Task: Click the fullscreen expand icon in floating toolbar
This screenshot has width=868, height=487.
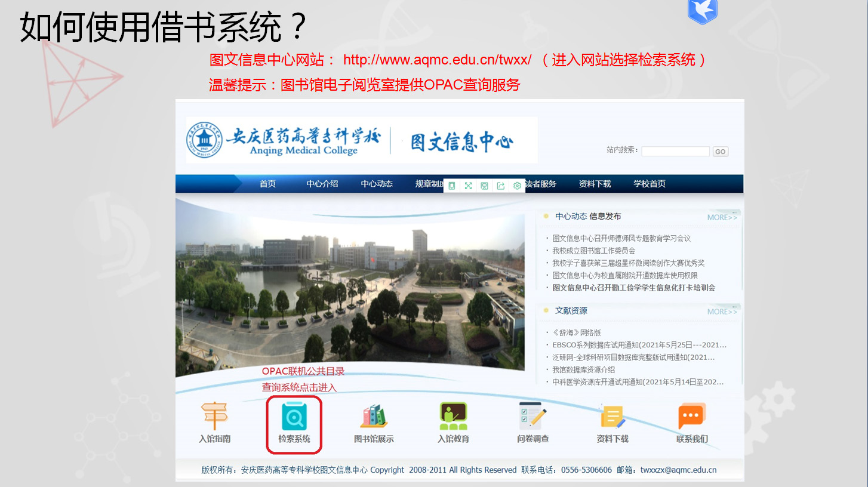Action: click(x=468, y=186)
